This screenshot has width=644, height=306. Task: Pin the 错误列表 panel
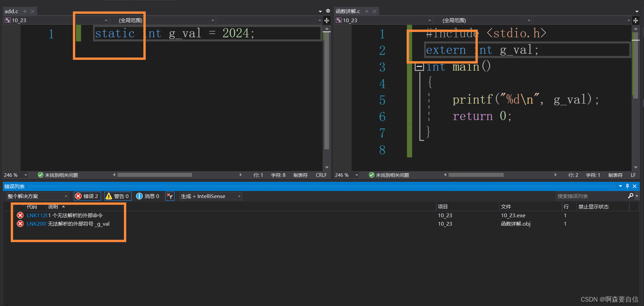[x=627, y=186]
